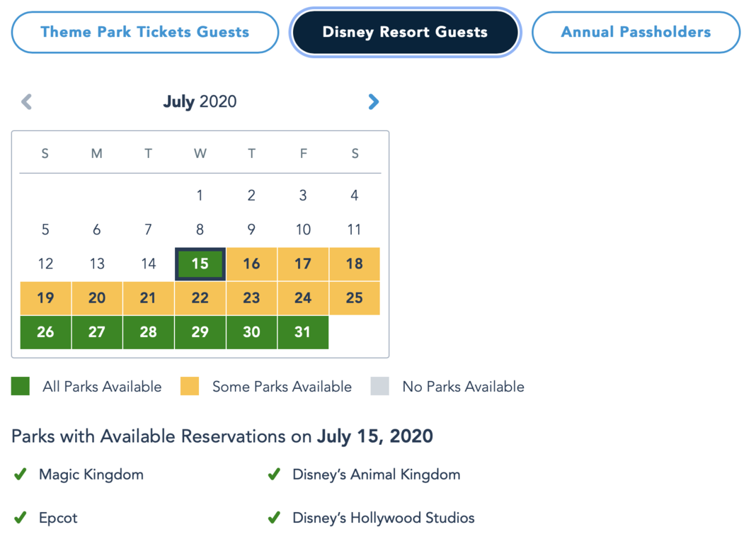Click the yellow Some Parks Available swatch
This screenshot has width=756, height=544.
(190, 386)
